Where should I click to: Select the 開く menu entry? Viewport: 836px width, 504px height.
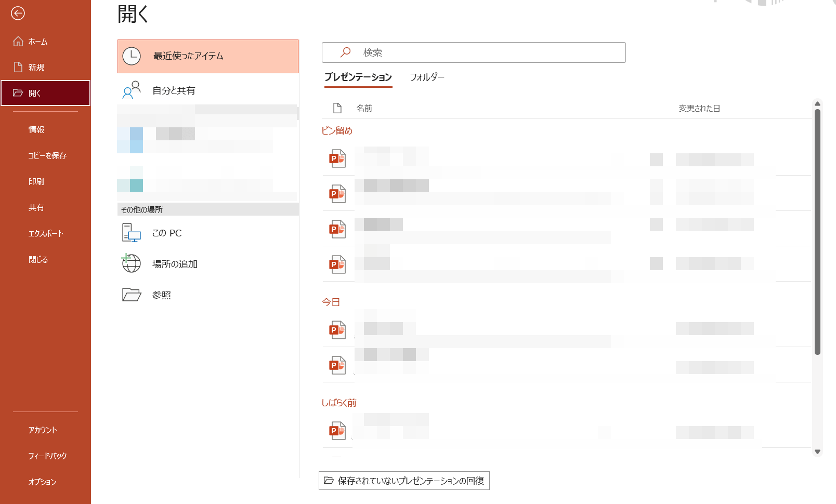tap(45, 93)
